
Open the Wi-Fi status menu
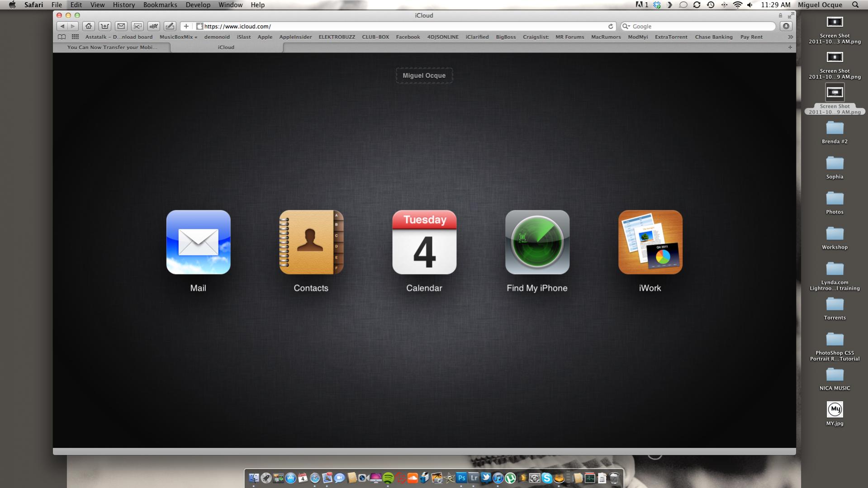click(x=738, y=5)
